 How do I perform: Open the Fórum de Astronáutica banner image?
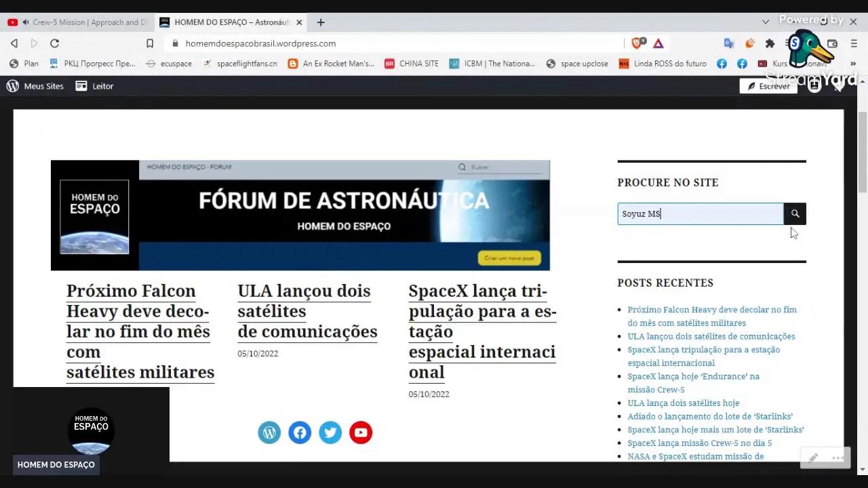click(300, 216)
